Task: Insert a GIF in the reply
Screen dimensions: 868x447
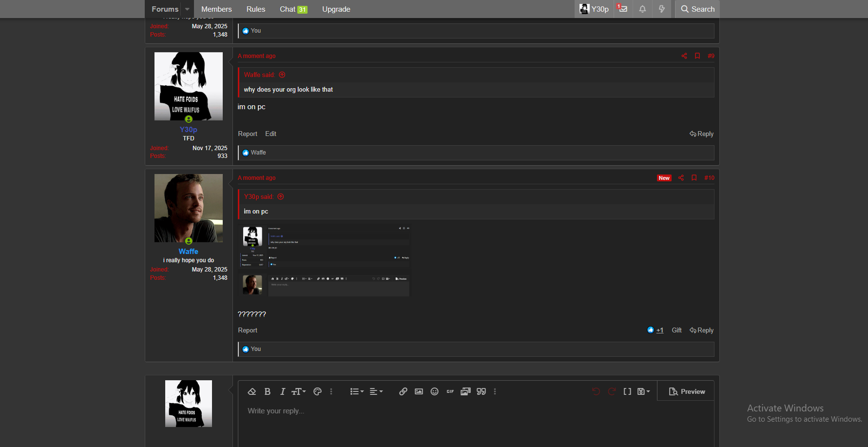Action: click(x=450, y=391)
